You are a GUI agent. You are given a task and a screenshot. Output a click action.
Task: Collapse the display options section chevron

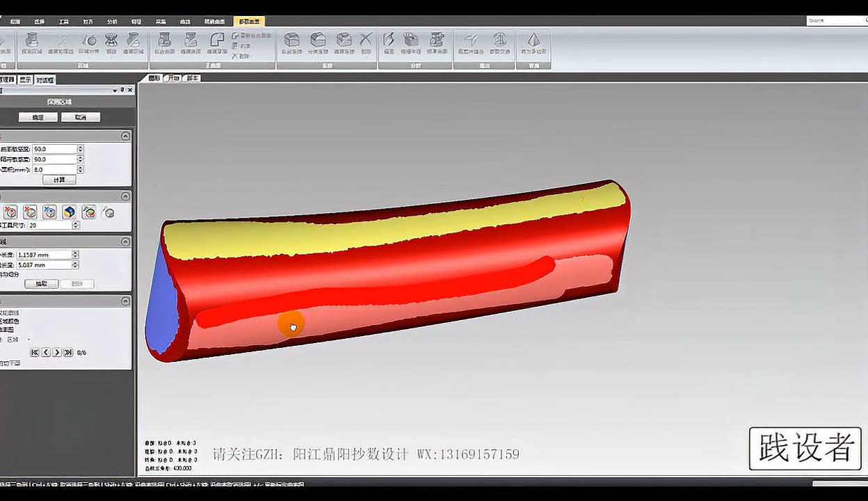(125, 301)
